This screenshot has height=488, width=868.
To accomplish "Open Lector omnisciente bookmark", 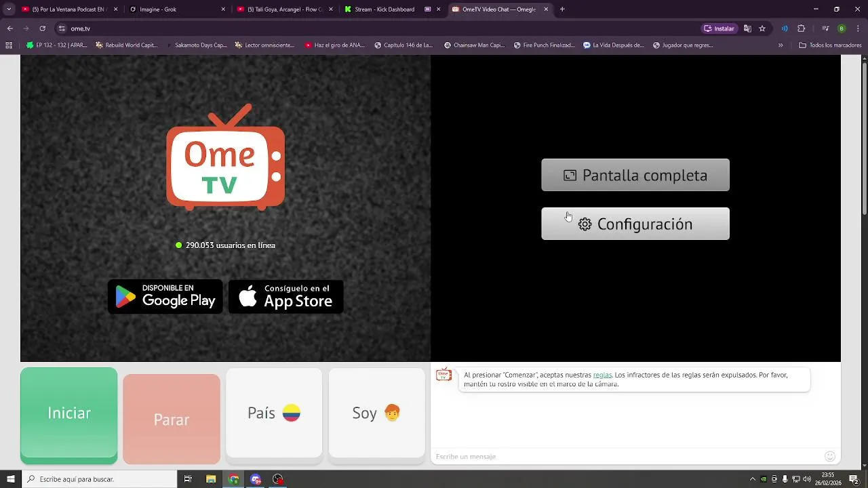I will (264, 45).
